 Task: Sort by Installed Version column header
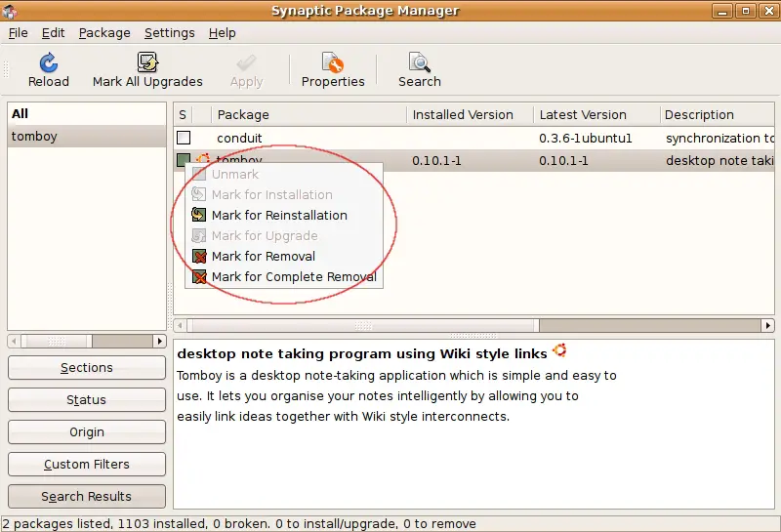point(470,114)
